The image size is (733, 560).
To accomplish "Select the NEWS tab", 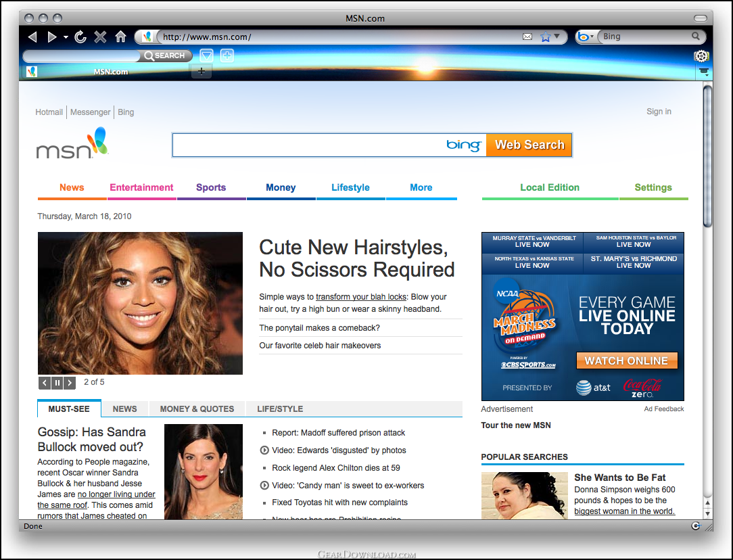I will point(125,409).
